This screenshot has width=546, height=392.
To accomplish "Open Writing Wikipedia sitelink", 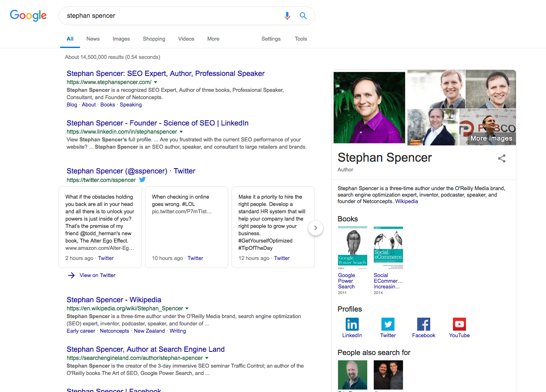I will pos(178,331).
